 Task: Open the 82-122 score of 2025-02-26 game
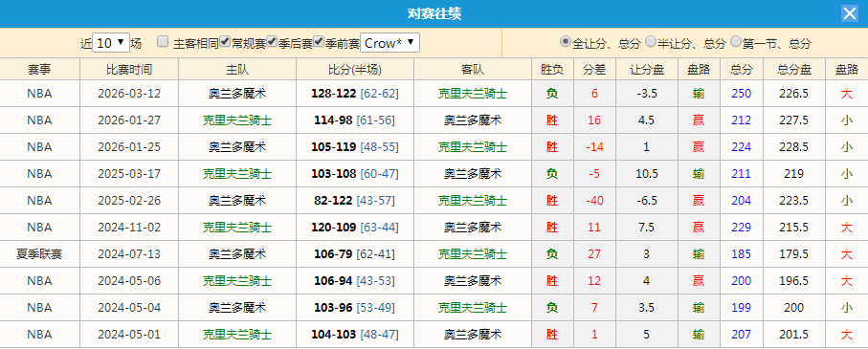(x=333, y=200)
